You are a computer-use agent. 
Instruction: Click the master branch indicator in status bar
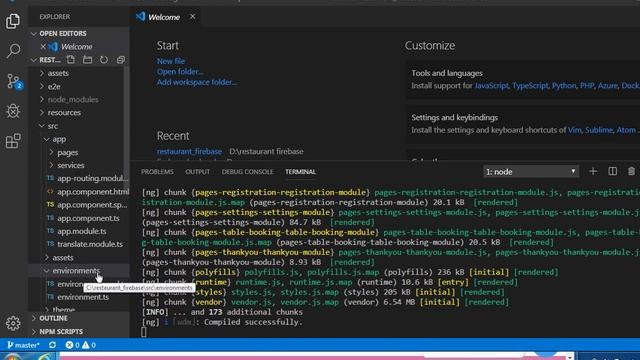click(x=23, y=345)
